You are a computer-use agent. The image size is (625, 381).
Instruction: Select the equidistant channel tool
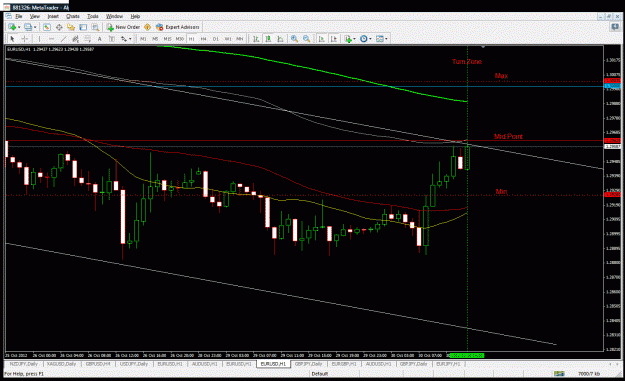point(75,39)
